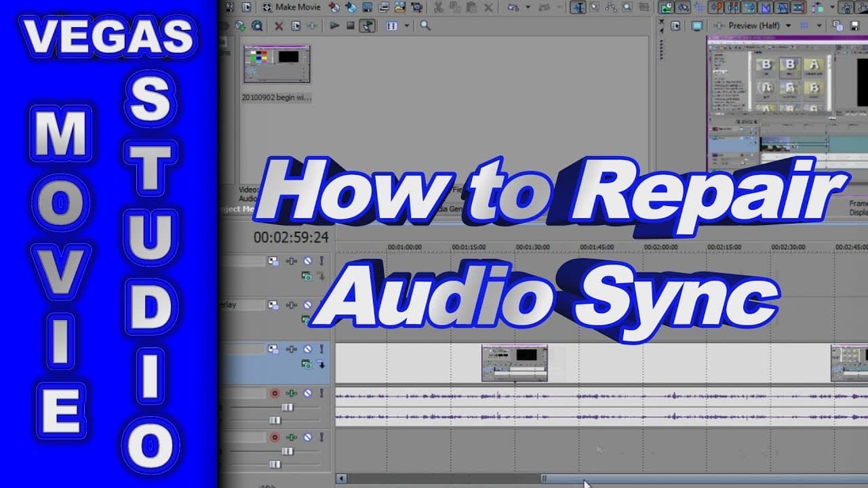Click the 00:01:00:00 ruler mark
Viewport: 868px width, 488px height.
(x=405, y=247)
